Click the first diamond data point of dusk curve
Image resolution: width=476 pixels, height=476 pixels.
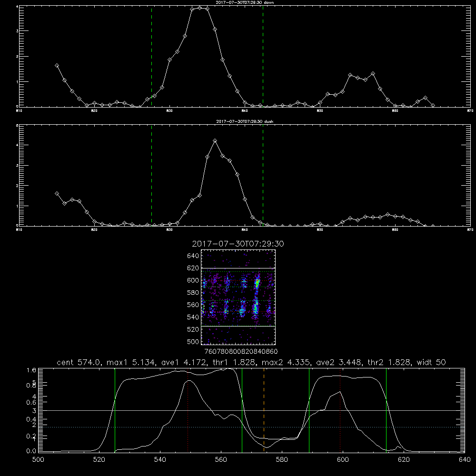point(57,194)
